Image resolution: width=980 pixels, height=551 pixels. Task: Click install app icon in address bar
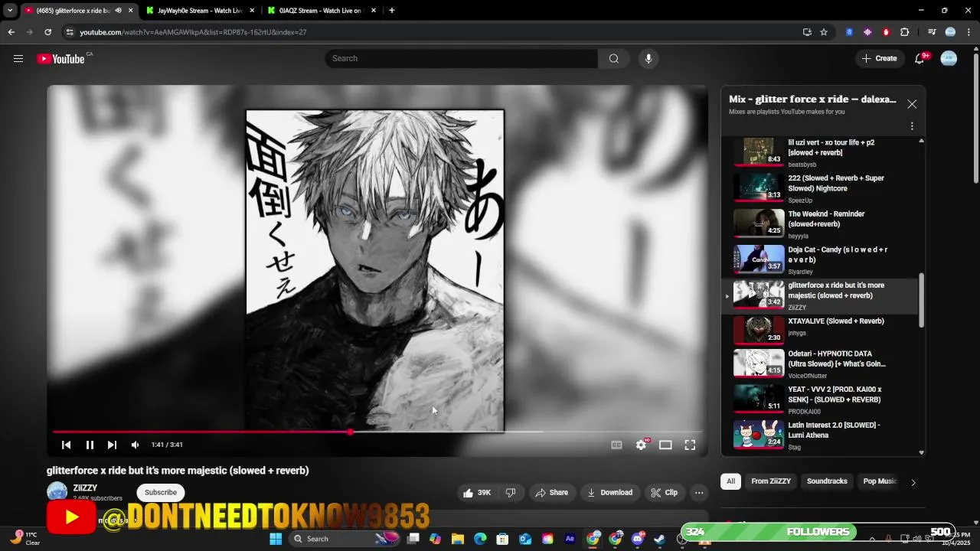pos(807,32)
